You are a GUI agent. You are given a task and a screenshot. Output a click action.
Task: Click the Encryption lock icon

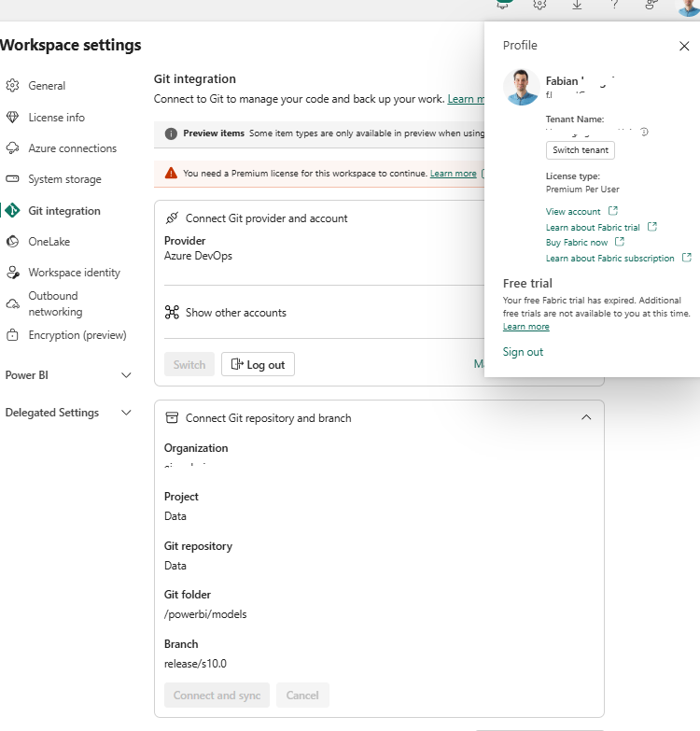click(12, 335)
